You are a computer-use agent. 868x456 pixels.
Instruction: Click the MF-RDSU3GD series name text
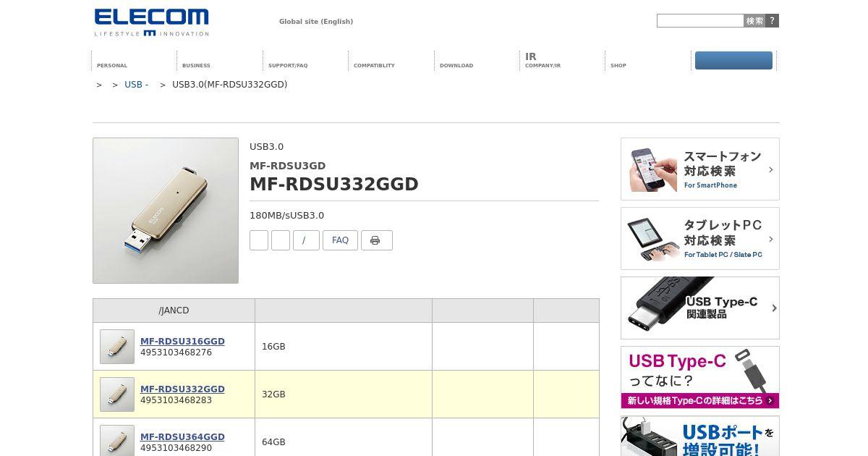point(288,166)
